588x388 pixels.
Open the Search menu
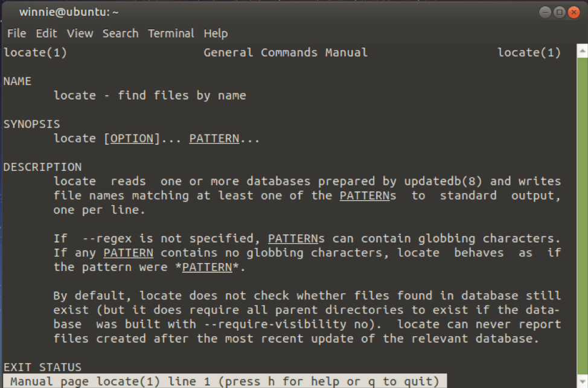(120, 33)
